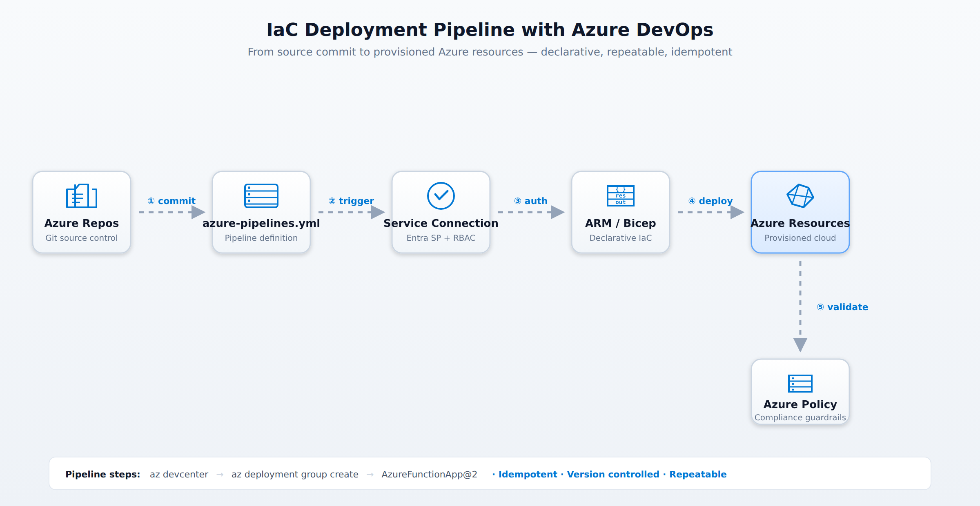This screenshot has height=506, width=980.
Task: Click the 'Pipeline steps:' label
Action: tap(103, 474)
